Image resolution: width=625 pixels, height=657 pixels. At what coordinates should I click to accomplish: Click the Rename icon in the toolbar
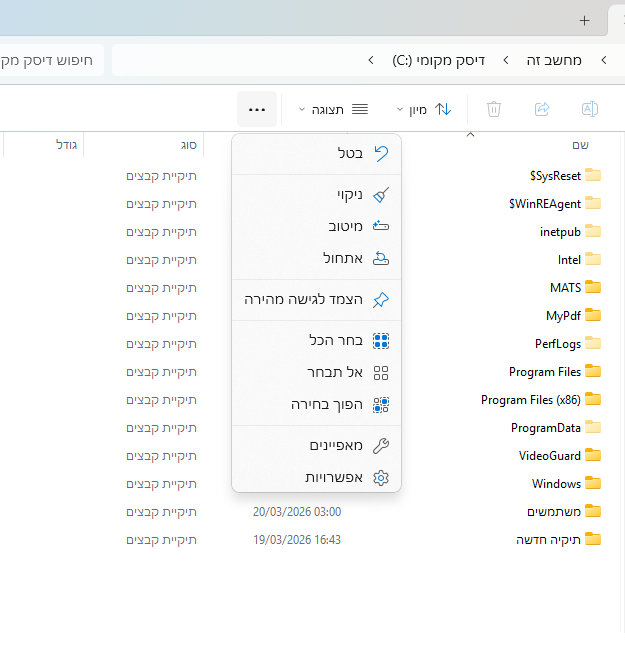point(590,109)
